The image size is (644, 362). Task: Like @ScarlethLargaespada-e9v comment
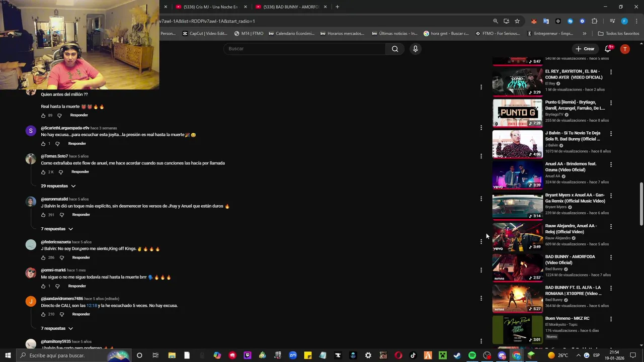(x=43, y=144)
